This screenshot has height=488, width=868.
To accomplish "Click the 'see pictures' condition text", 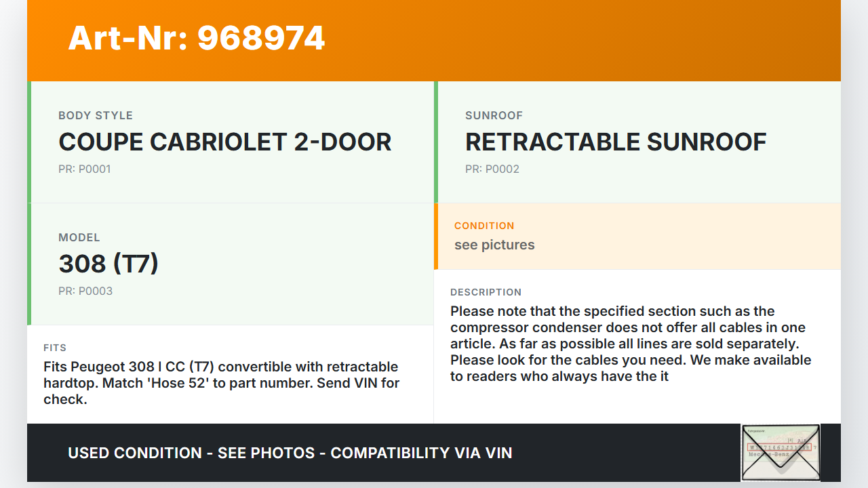I will coord(494,245).
